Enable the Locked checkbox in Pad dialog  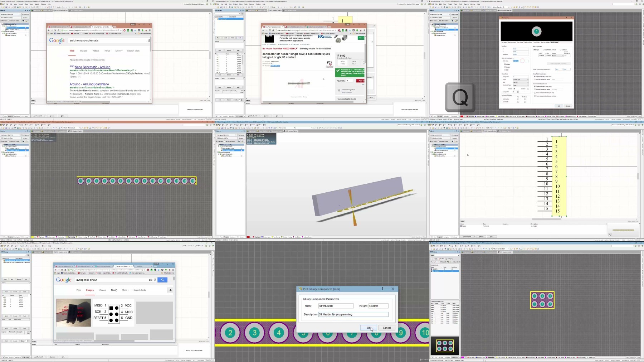[x=528, y=88]
